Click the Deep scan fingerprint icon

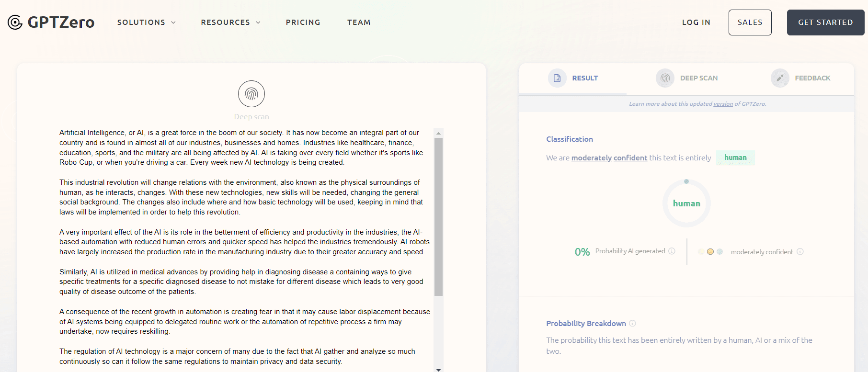click(251, 94)
